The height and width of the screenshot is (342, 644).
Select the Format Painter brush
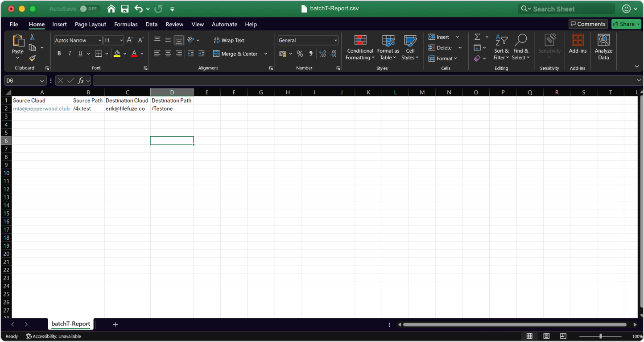coord(32,58)
